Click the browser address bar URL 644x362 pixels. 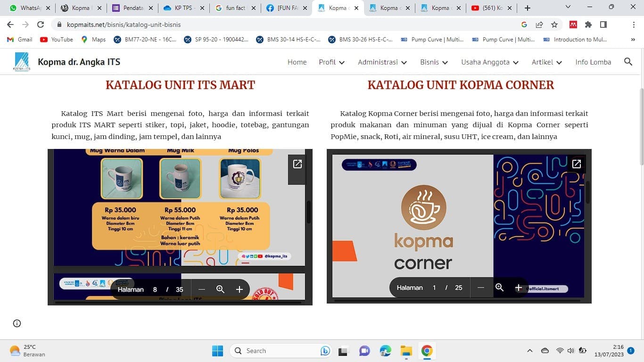coord(124,25)
